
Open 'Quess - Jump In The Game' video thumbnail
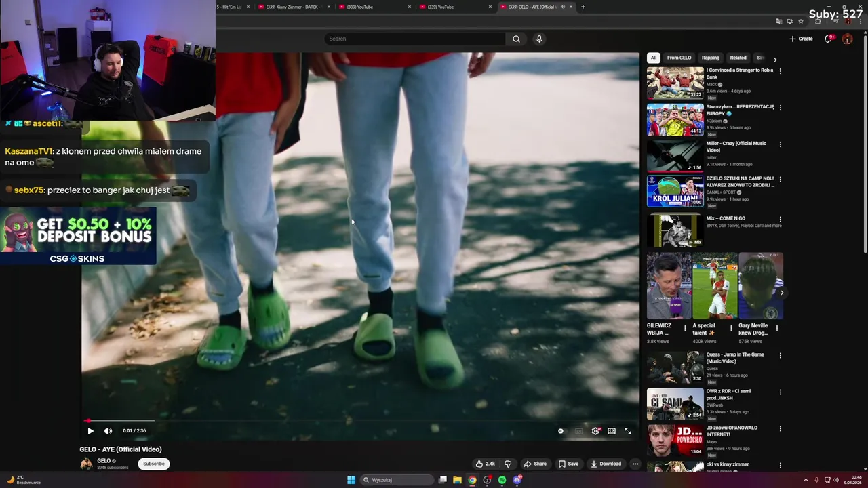pyautogui.click(x=675, y=367)
